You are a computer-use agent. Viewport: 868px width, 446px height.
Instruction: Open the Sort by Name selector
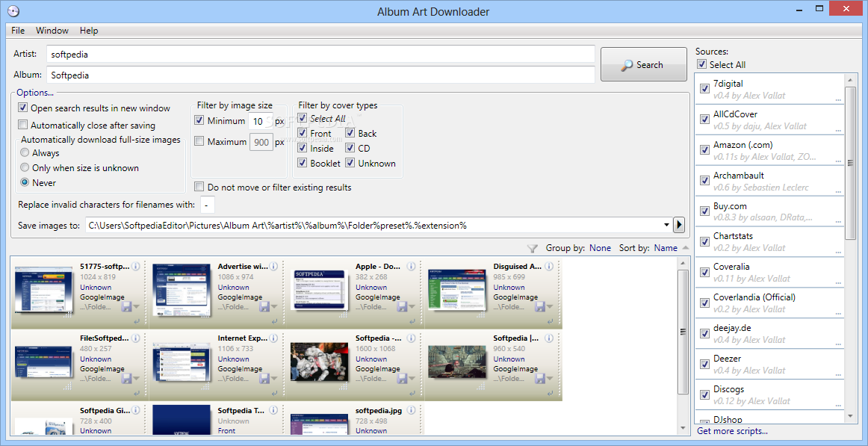pos(666,249)
